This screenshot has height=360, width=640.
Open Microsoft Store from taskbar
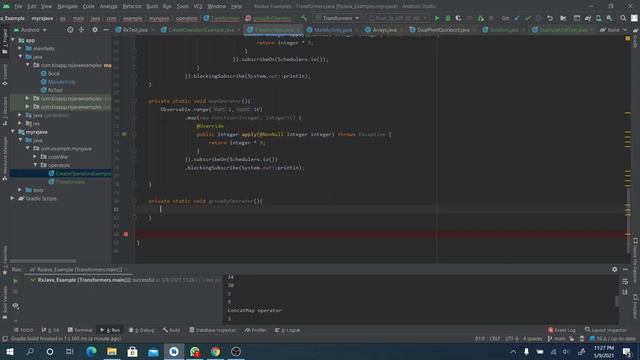click(133, 351)
